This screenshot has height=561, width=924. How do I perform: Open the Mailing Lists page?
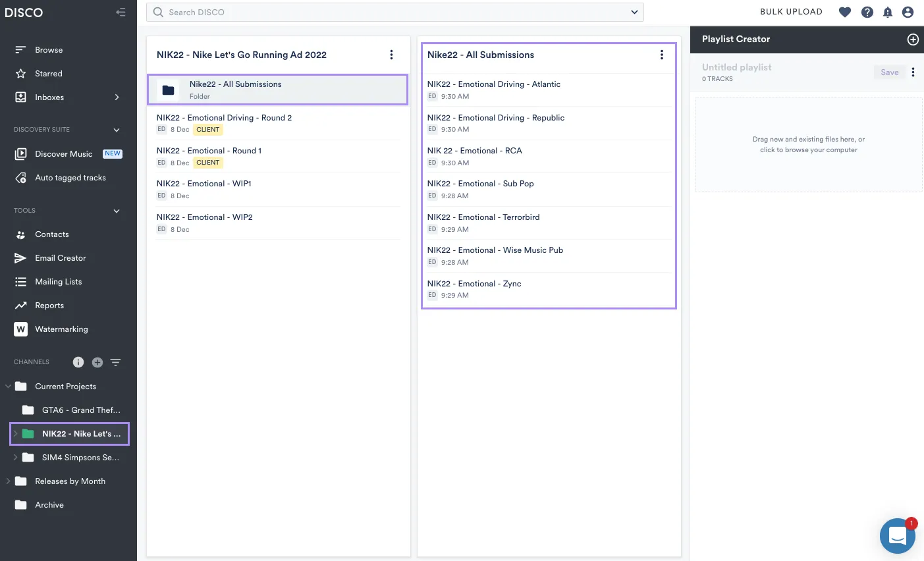[x=59, y=281]
